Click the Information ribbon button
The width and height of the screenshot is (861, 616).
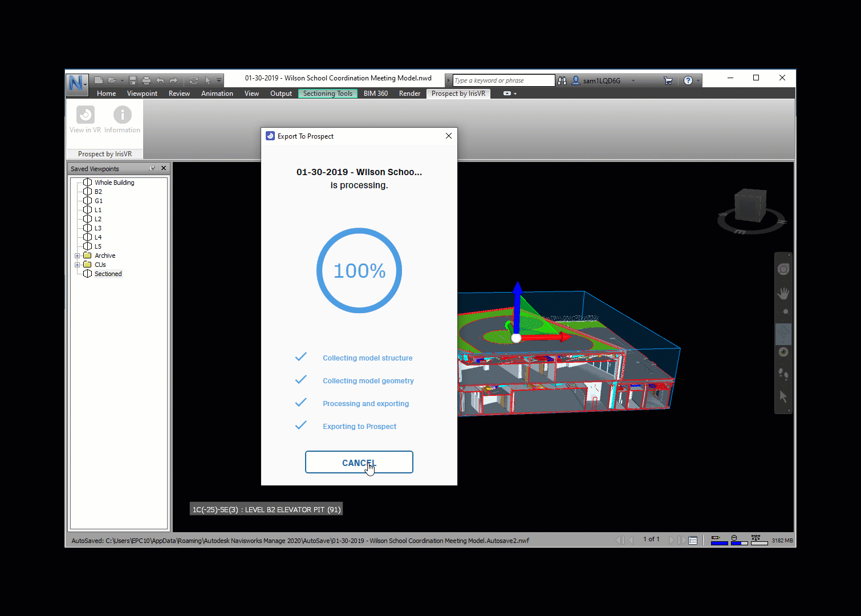click(x=122, y=120)
